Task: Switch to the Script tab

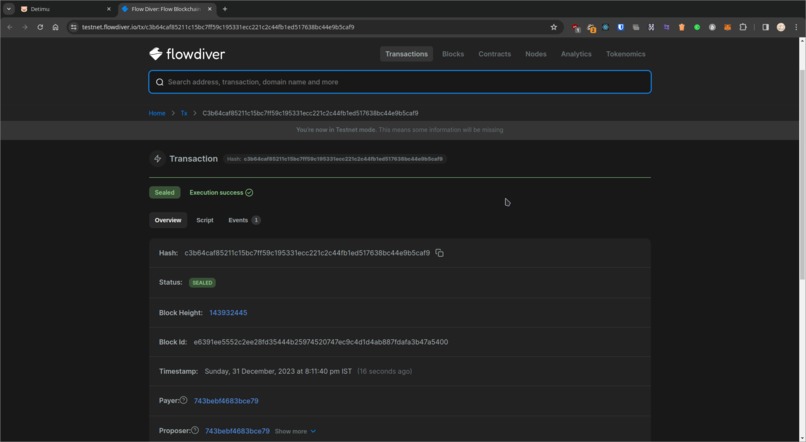Action: tap(205, 220)
